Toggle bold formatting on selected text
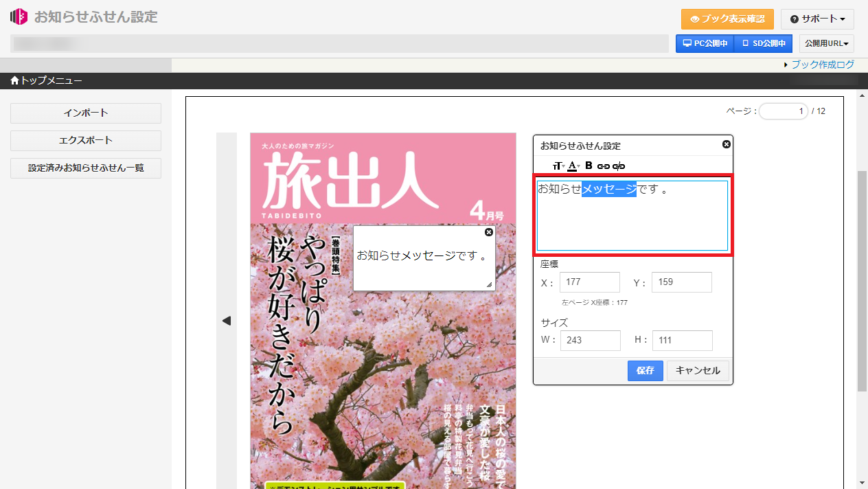Screen dimensions: 868x489 [589, 166]
